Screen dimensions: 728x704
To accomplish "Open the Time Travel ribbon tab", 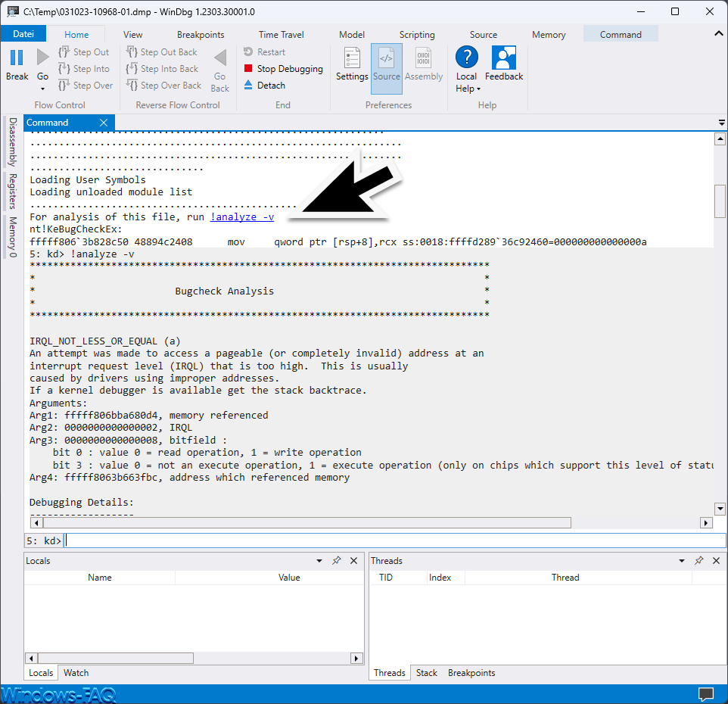I will point(281,34).
